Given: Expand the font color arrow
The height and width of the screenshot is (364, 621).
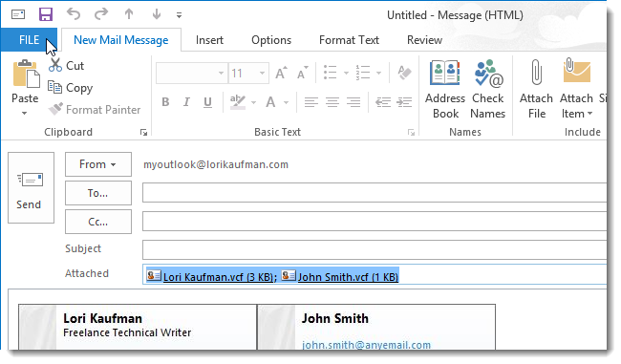Looking at the screenshot, I should pyautogui.click(x=286, y=103).
